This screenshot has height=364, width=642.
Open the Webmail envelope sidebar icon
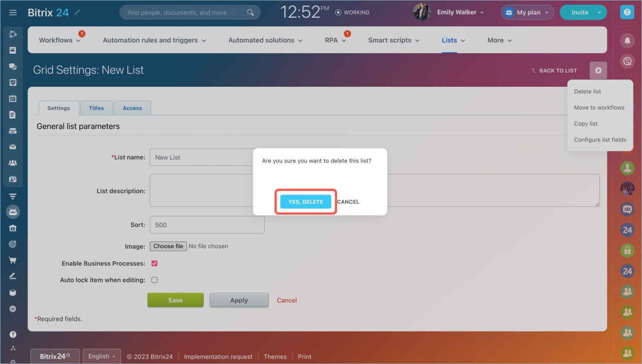pyautogui.click(x=13, y=147)
